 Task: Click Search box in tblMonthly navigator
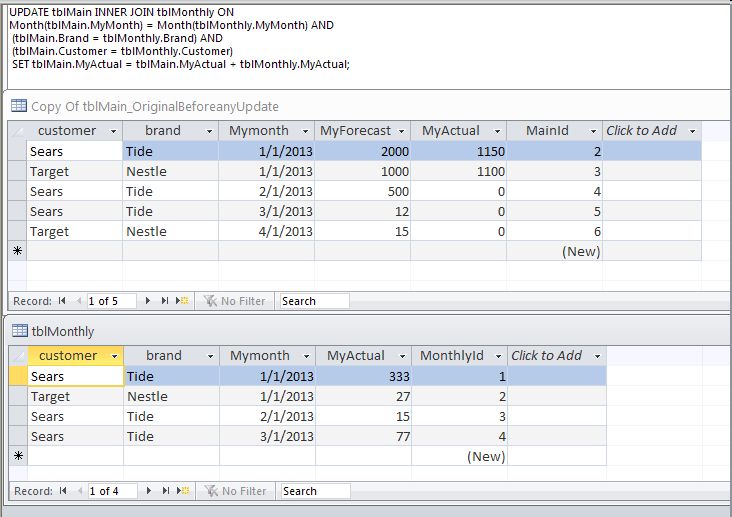[315, 491]
